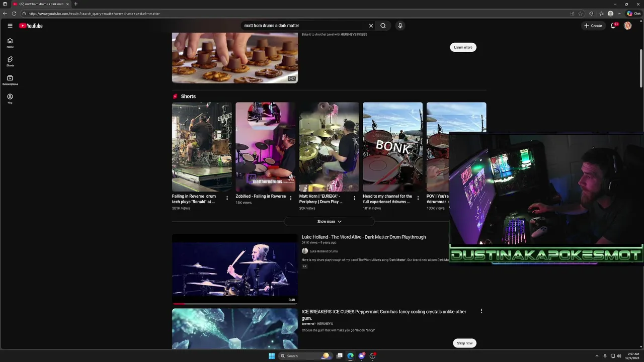Open options for ICE BREAKERS ad
Viewport: 644px width, 362px height.
point(481,311)
